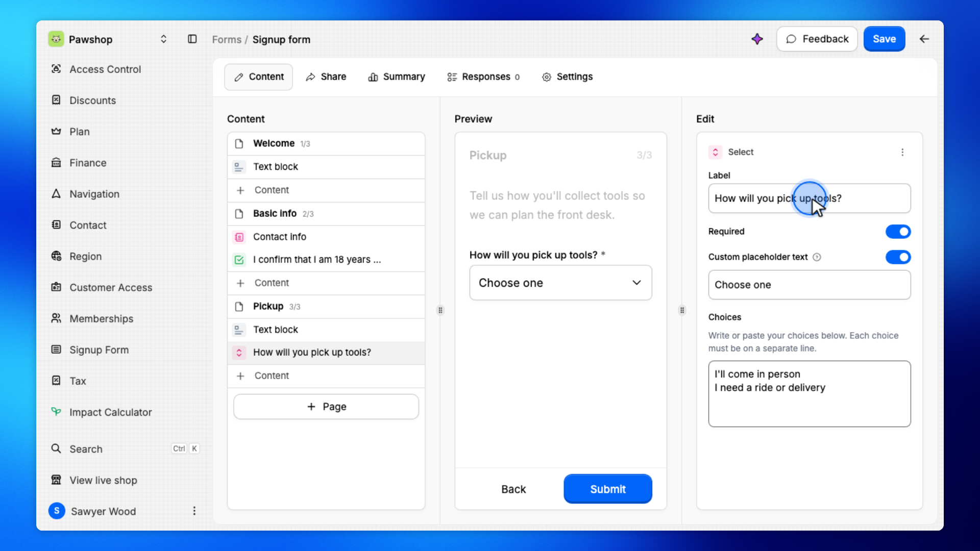Open the Feedback dialog
This screenshot has width=980, height=551.
pos(817,39)
